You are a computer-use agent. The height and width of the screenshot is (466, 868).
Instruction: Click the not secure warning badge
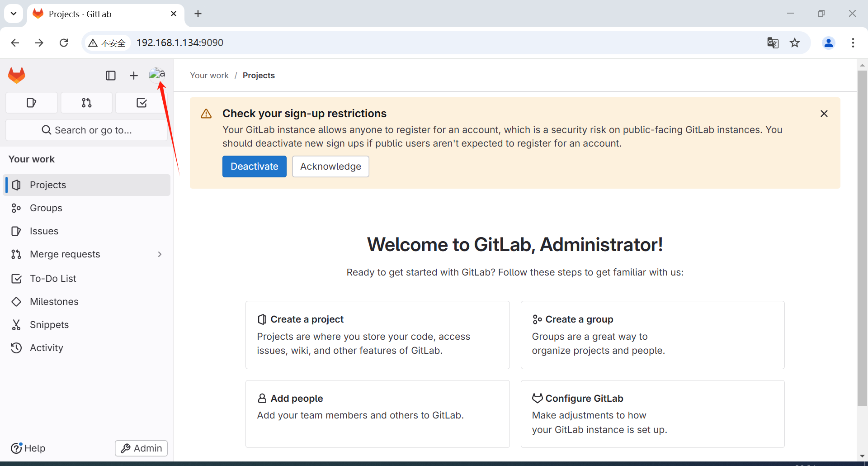[107, 43]
